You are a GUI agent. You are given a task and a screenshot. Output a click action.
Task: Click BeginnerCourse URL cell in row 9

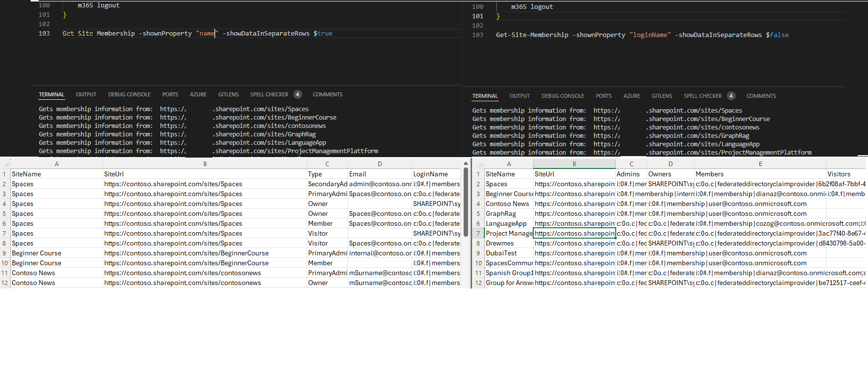(x=205, y=253)
